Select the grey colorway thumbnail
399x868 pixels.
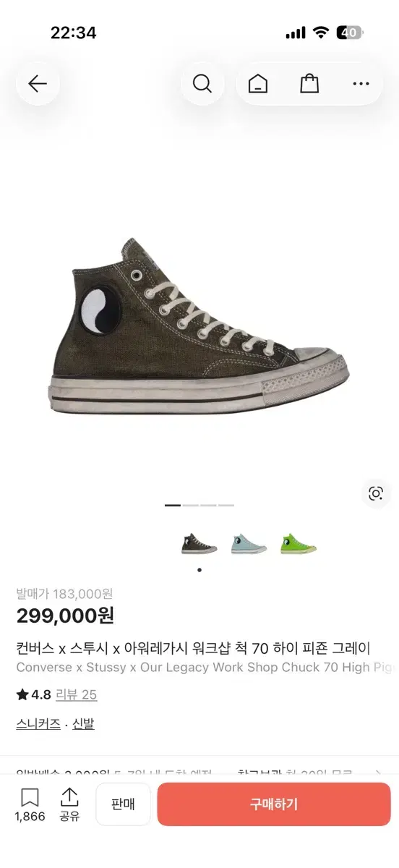[x=199, y=543]
